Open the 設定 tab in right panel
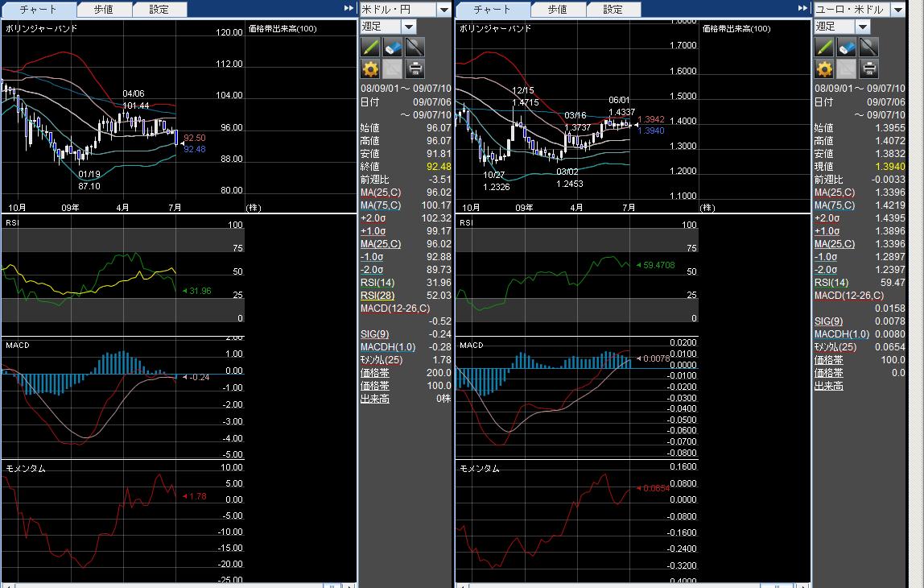The width and height of the screenshot is (924, 588). coord(613,10)
